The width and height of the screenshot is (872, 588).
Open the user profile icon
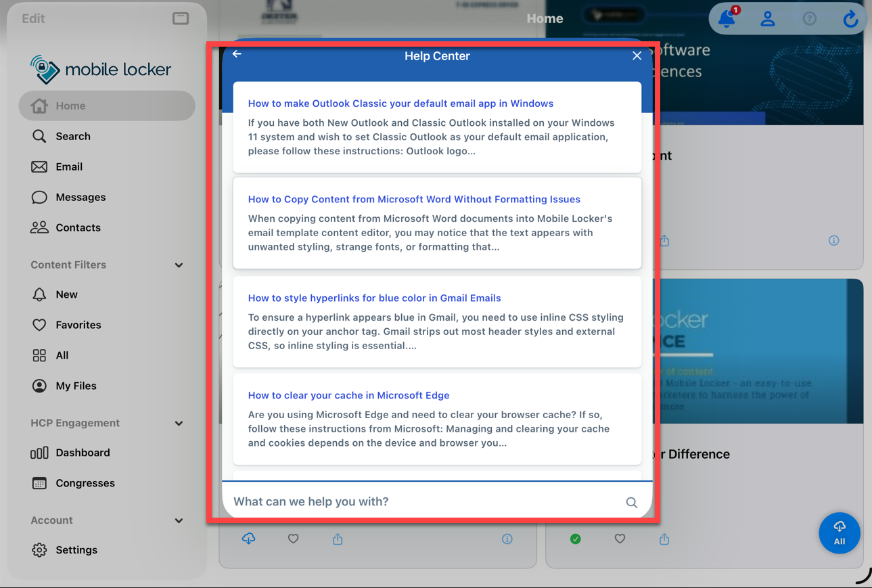click(x=768, y=19)
